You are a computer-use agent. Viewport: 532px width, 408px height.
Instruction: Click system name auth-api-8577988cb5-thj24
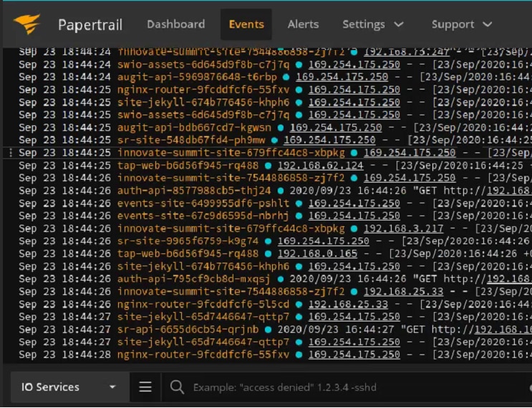click(194, 190)
